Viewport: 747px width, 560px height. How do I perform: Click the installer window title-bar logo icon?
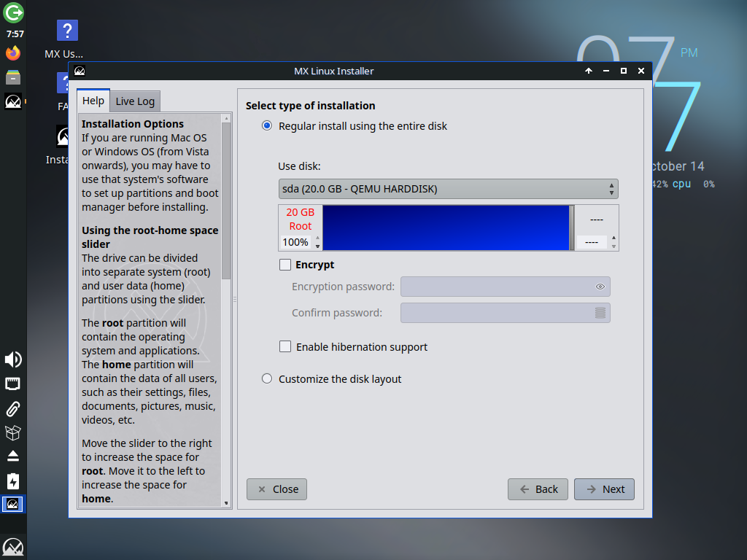click(80, 71)
